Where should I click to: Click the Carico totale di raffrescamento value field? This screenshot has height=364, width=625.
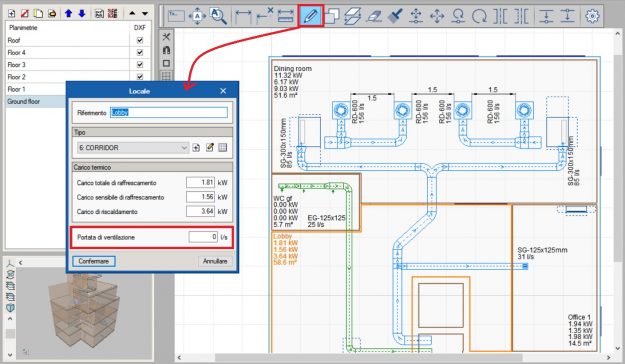200,183
